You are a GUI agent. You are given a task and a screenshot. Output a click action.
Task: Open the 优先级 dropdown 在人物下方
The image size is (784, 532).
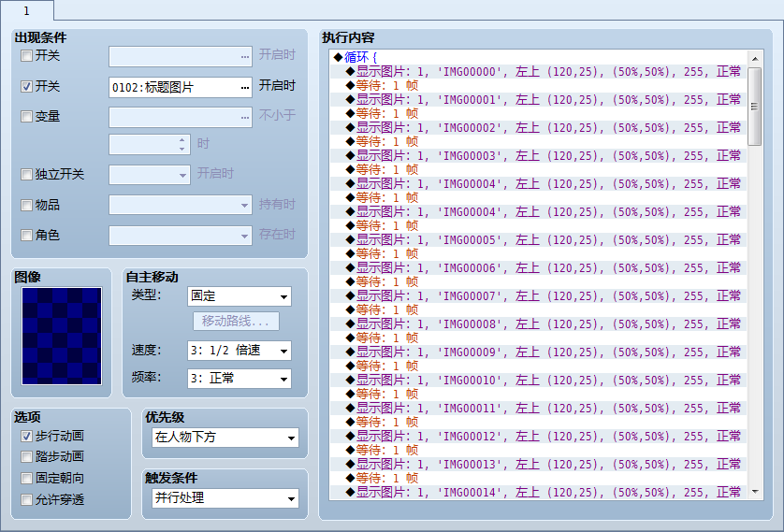pos(225,438)
